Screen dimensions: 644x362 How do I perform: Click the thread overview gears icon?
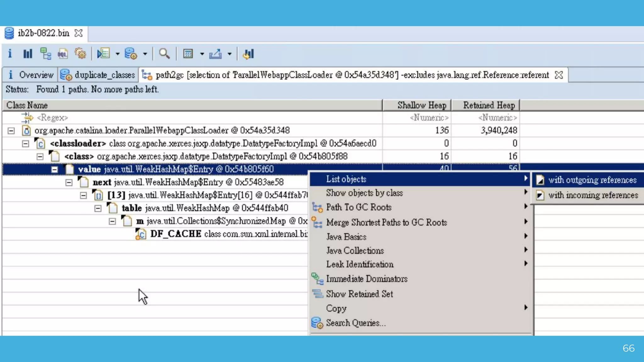(x=80, y=54)
